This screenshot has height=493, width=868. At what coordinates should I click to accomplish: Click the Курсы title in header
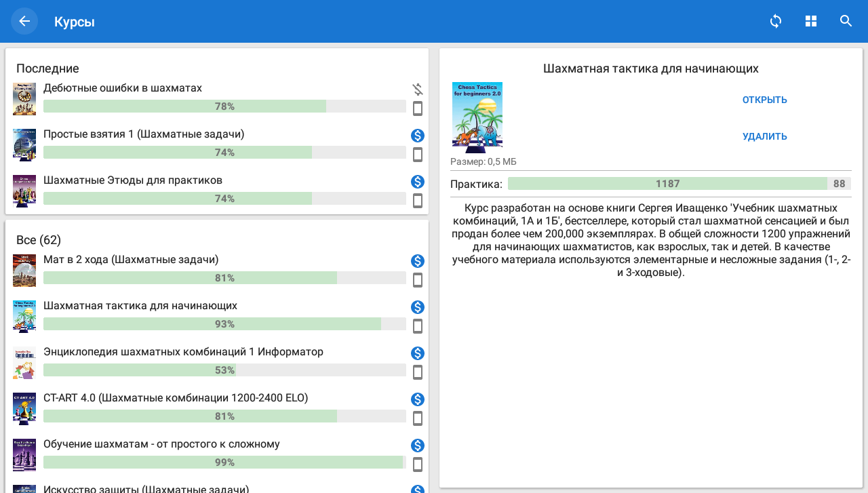coord(75,22)
